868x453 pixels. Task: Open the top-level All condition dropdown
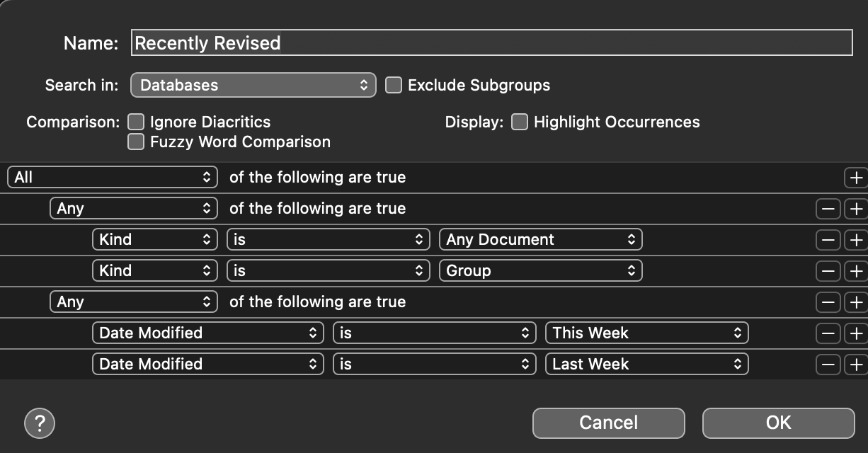[112, 177]
